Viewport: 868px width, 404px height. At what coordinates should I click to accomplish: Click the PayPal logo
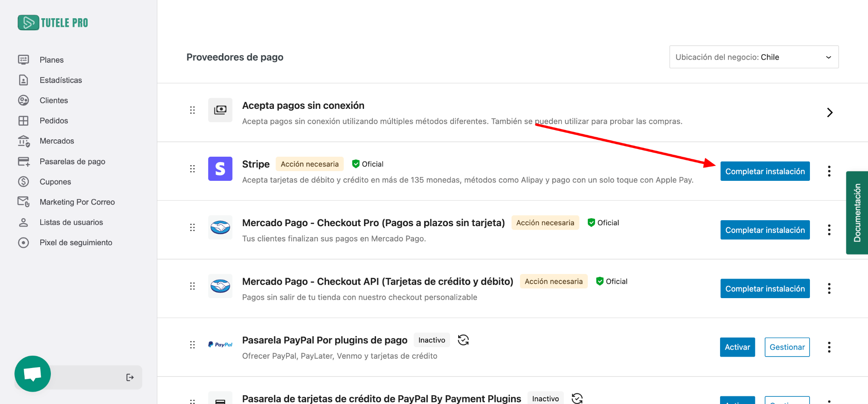[220, 345]
